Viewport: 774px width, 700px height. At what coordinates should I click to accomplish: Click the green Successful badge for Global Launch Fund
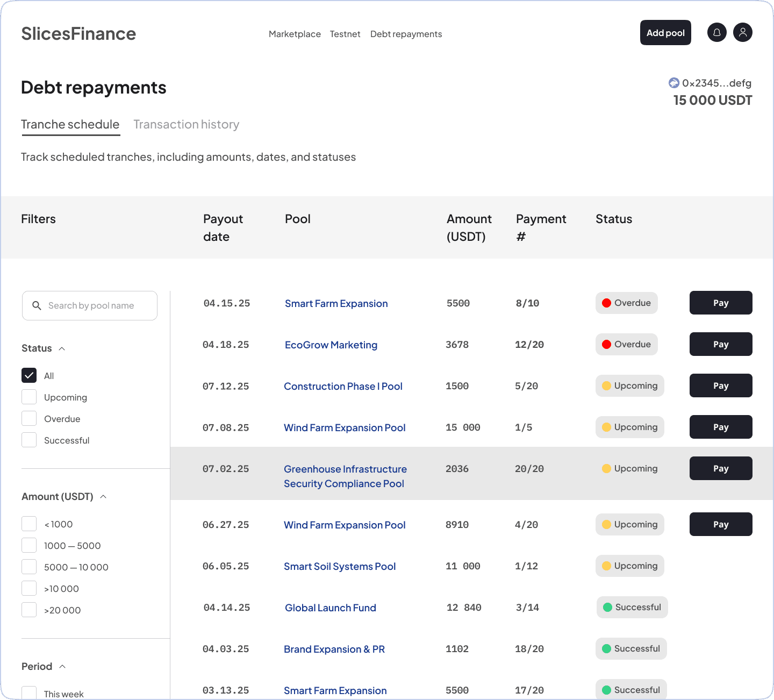[632, 608]
